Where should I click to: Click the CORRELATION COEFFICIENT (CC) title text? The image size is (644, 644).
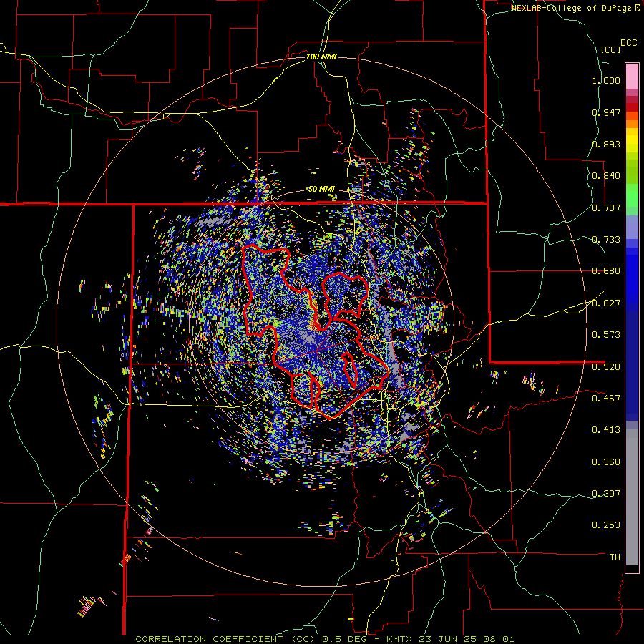coord(225,639)
